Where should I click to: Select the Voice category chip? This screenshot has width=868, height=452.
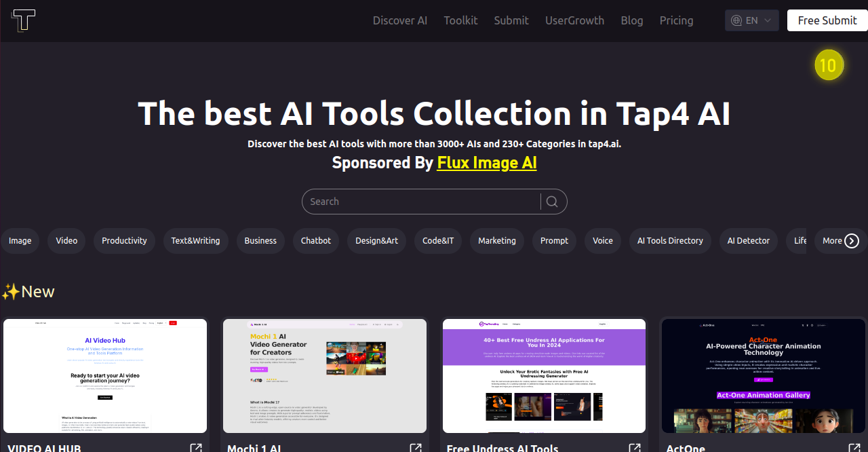[x=603, y=241]
